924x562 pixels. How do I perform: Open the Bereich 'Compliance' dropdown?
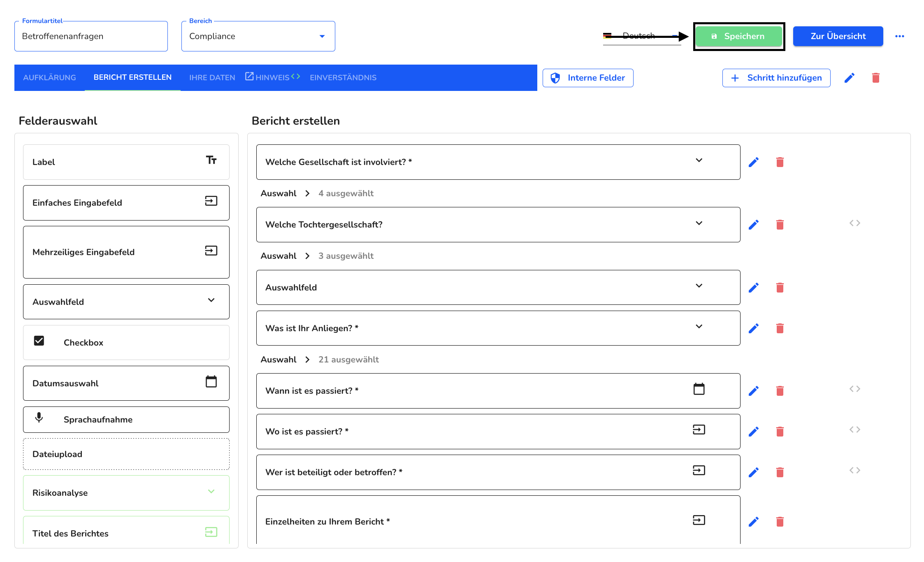pos(258,36)
